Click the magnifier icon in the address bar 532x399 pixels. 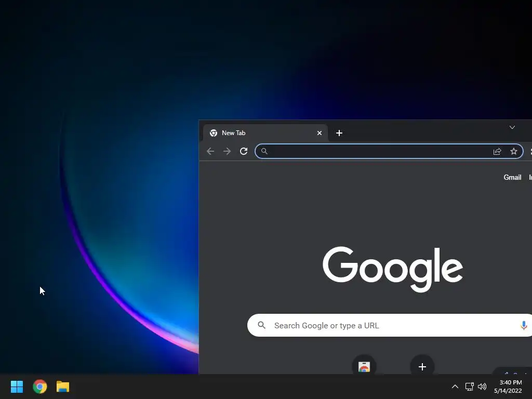264,151
